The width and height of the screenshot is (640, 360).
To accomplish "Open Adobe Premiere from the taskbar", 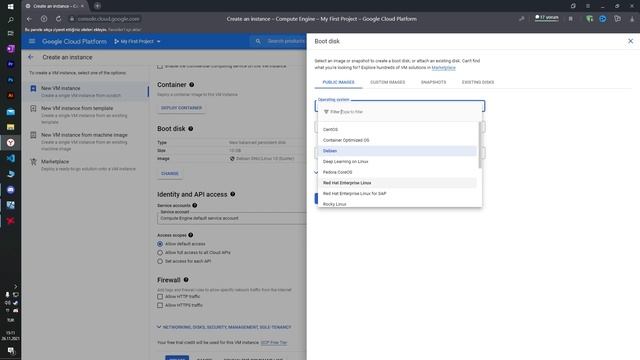I will tap(11, 64).
